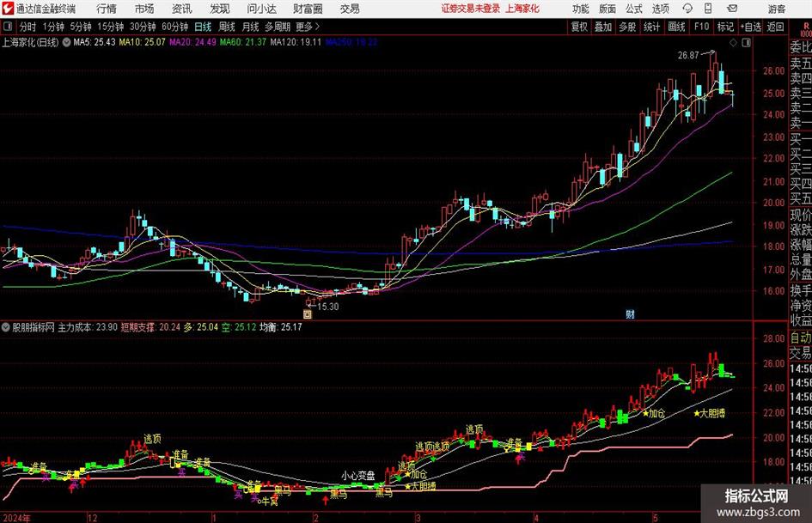Click the 均衡: 25.17 indicator value
The image size is (812, 523).
tap(281, 327)
